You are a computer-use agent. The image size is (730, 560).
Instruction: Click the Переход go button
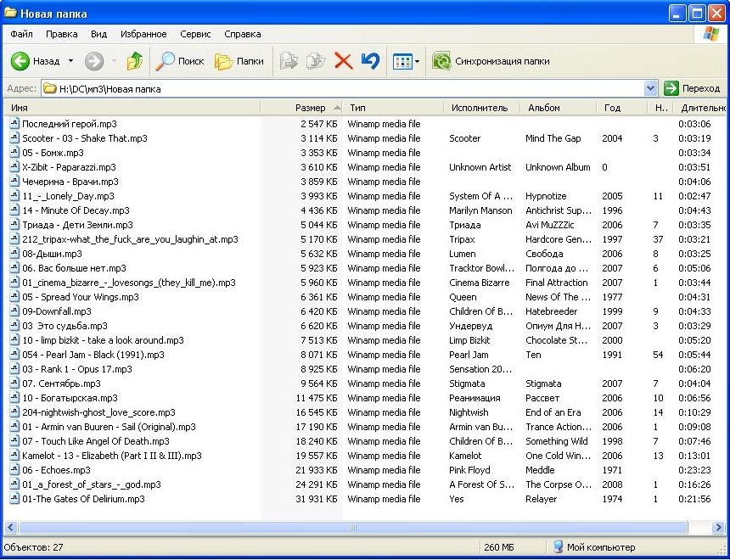[693, 88]
